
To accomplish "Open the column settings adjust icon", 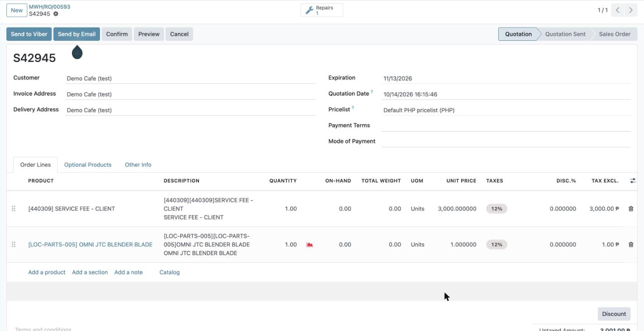I will (633, 181).
